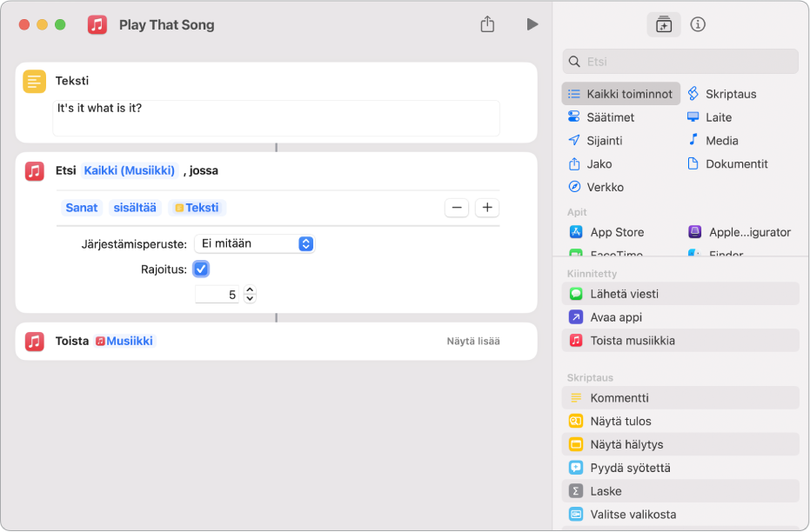Click the Teksti action icon
The width and height of the screenshot is (810, 532).
point(34,82)
